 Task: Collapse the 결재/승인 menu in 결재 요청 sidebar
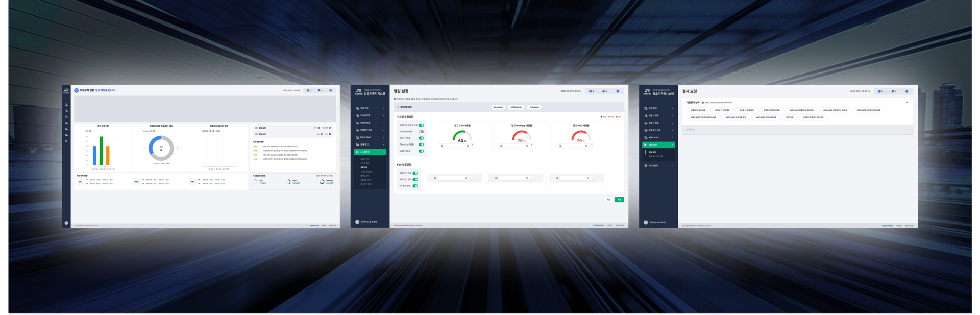pyautogui.click(x=658, y=145)
